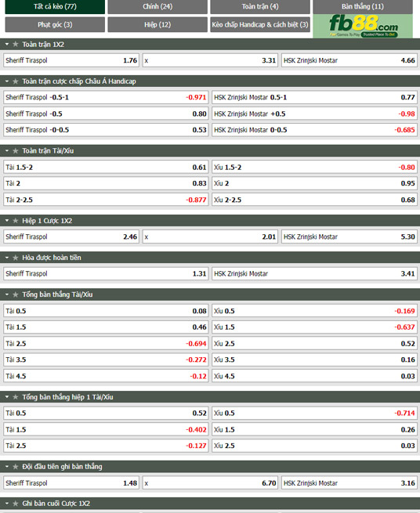Open the fb88.com logo banner
The height and width of the screenshot is (513, 420).
point(363,26)
